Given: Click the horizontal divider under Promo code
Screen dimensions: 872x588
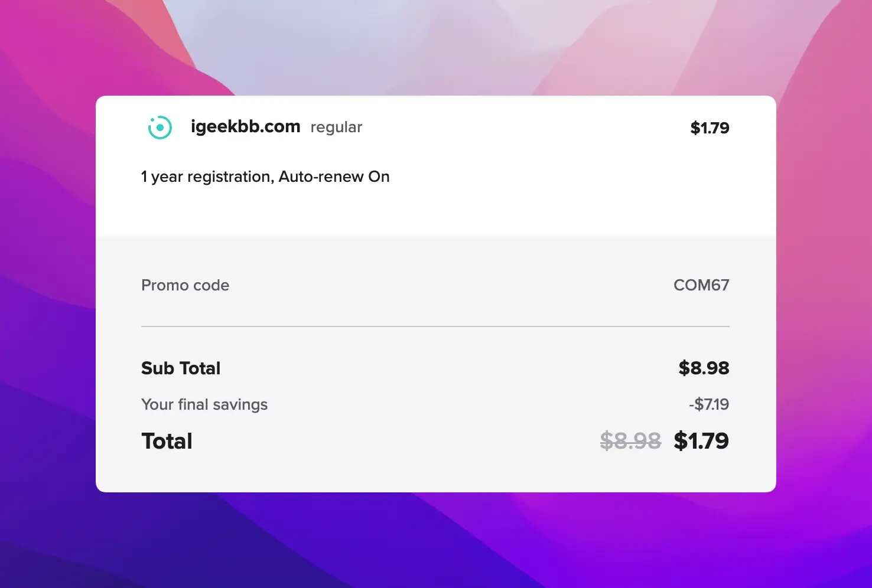Looking at the screenshot, I should point(435,326).
